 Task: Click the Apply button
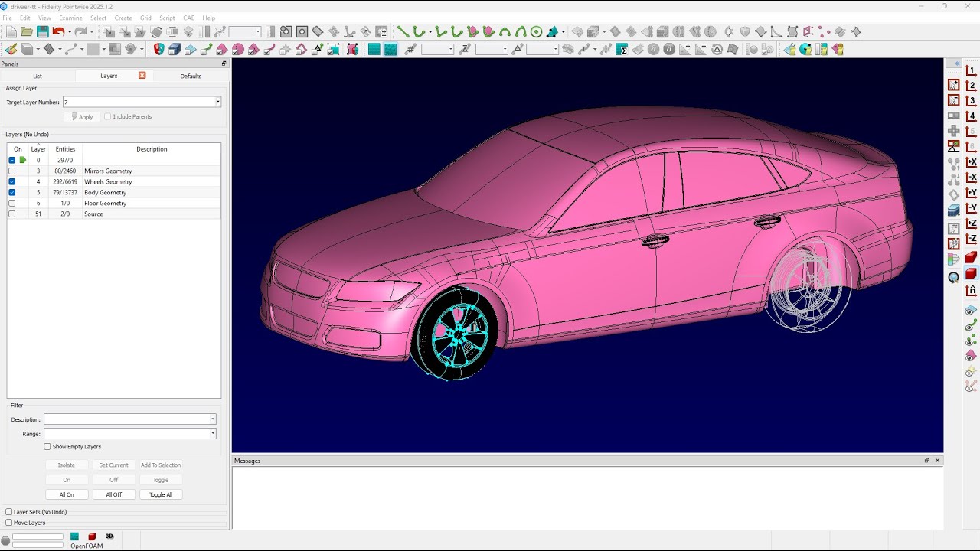(83, 117)
